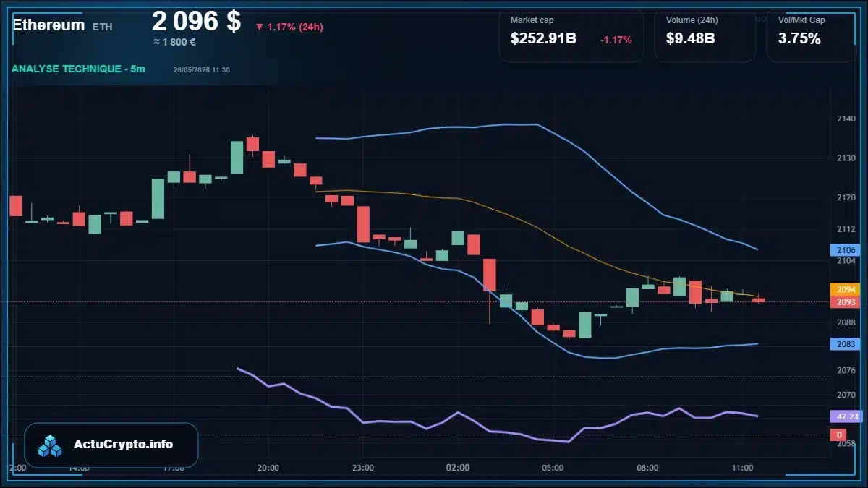This screenshot has width=868, height=488.
Task: Click the ≈ 1 800 € conversion value
Action: (x=174, y=42)
